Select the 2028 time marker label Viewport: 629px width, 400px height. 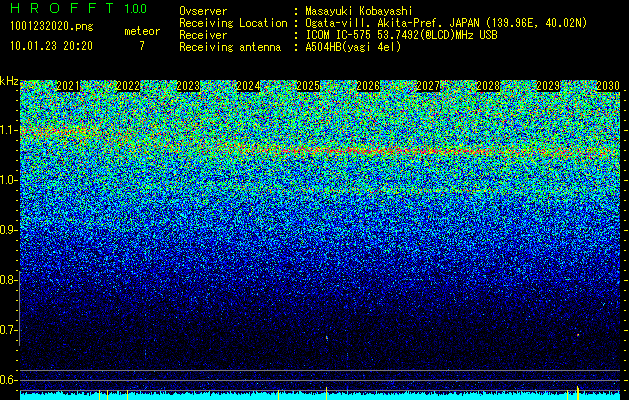coord(488,86)
